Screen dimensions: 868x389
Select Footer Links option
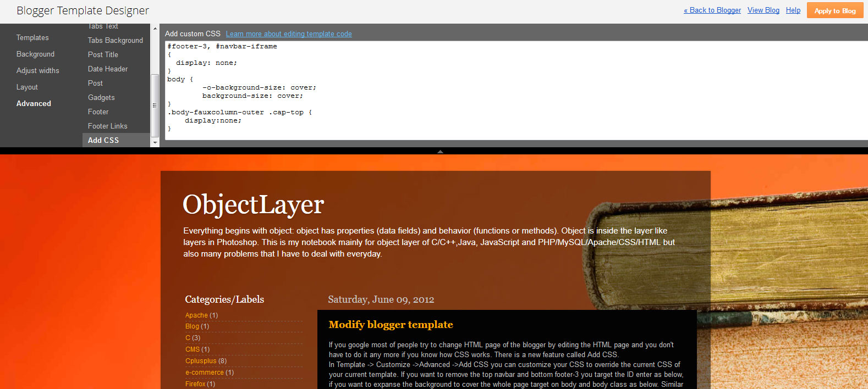tap(107, 126)
